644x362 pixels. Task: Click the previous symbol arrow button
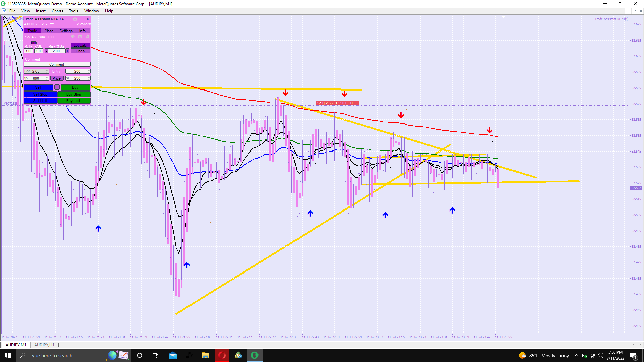[43, 24]
